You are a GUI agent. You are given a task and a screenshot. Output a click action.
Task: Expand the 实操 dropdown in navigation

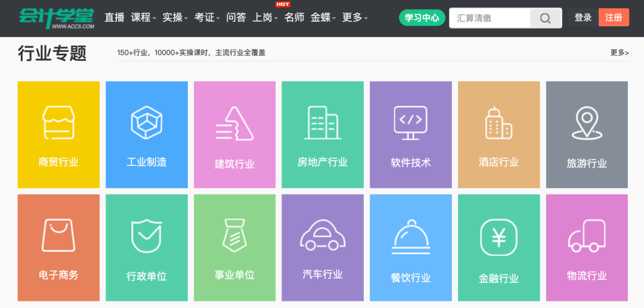click(175, 18)
